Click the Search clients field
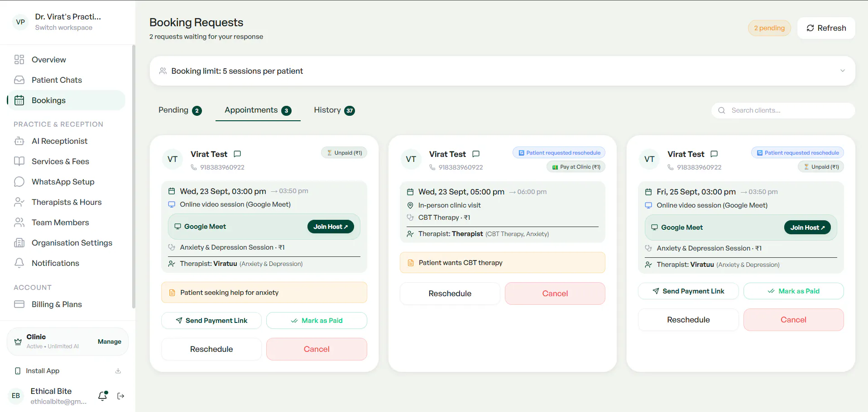Screen dimensions: 868x412 point(783,110)
